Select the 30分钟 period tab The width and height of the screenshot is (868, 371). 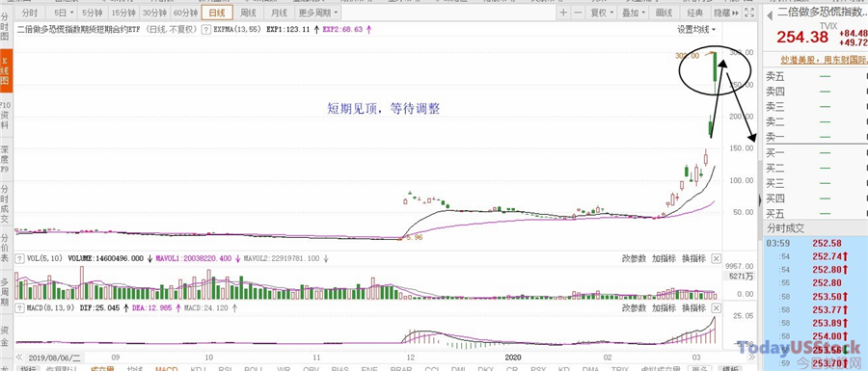tap(153, 13)
